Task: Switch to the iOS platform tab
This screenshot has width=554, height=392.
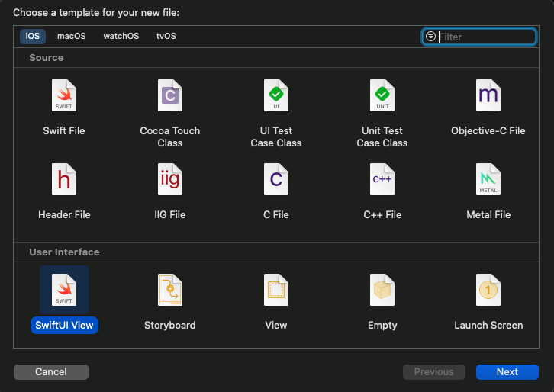Action: [33, 37]
